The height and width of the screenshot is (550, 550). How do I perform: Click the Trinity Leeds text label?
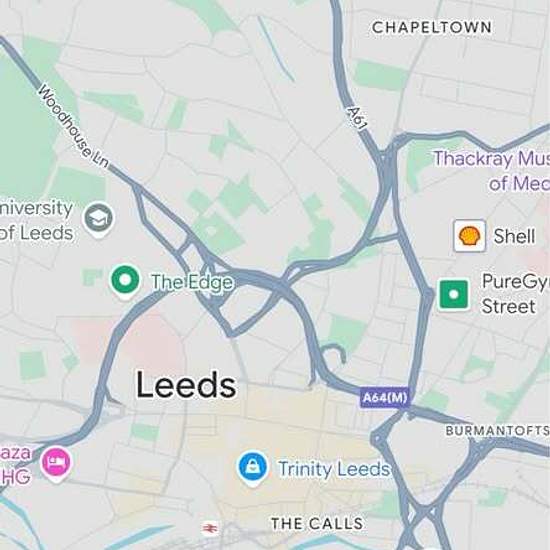click(x=334, y=469)
